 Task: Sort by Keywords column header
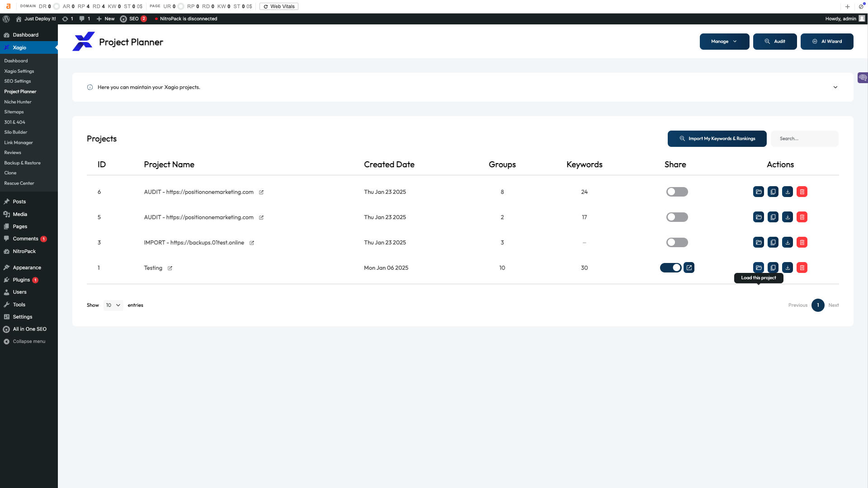pos(585,165)
